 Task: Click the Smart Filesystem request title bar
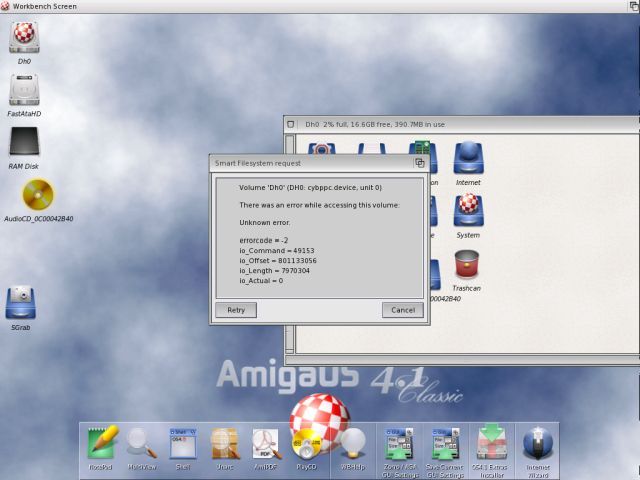click(312, 163)
